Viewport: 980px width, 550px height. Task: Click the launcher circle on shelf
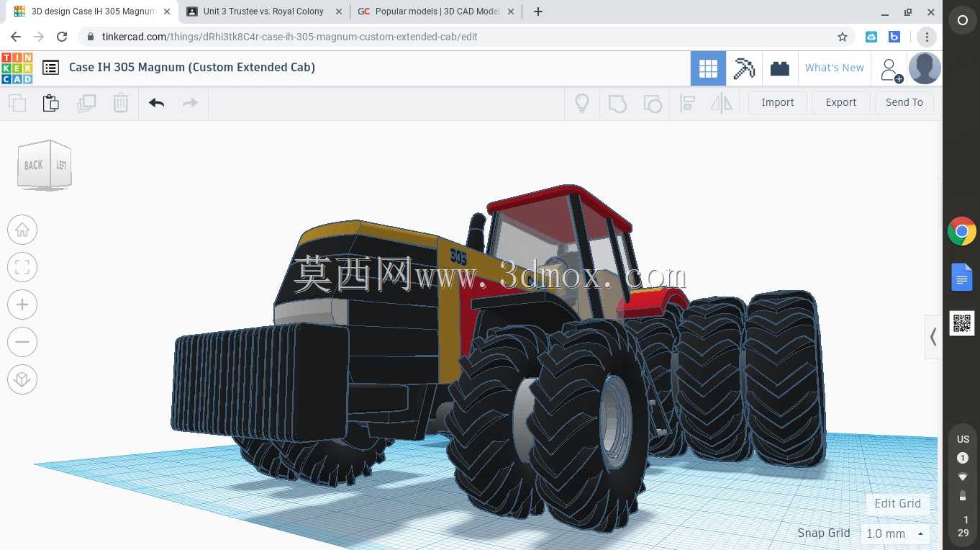pyautogui.click(x=962, y=21)
